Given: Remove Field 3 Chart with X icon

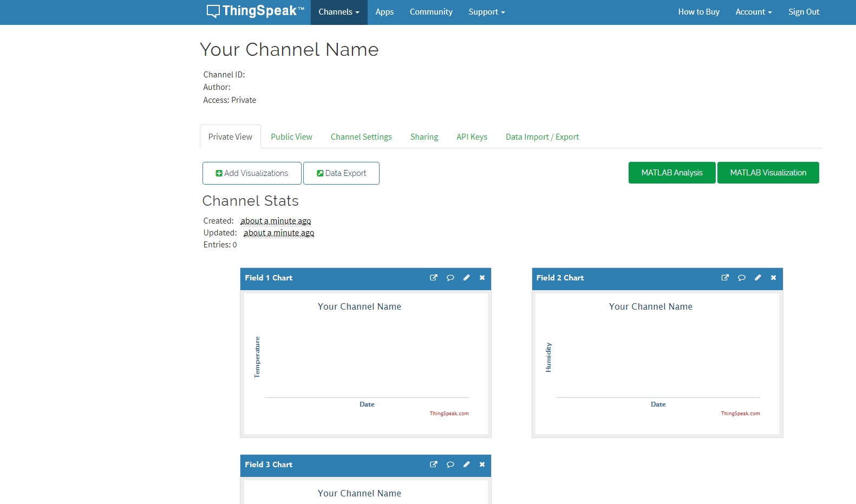Looking at the screenshot, I should click(x=482, y=464).
